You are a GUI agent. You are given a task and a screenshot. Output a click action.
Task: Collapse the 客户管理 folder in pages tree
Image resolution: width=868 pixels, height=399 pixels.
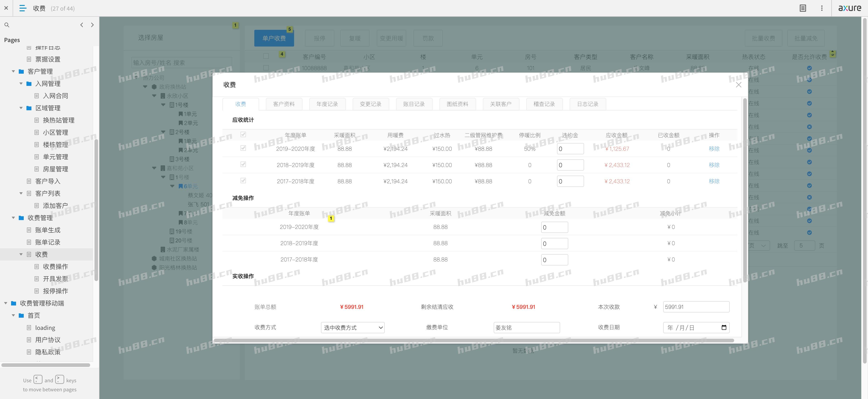tap(14, 71)
